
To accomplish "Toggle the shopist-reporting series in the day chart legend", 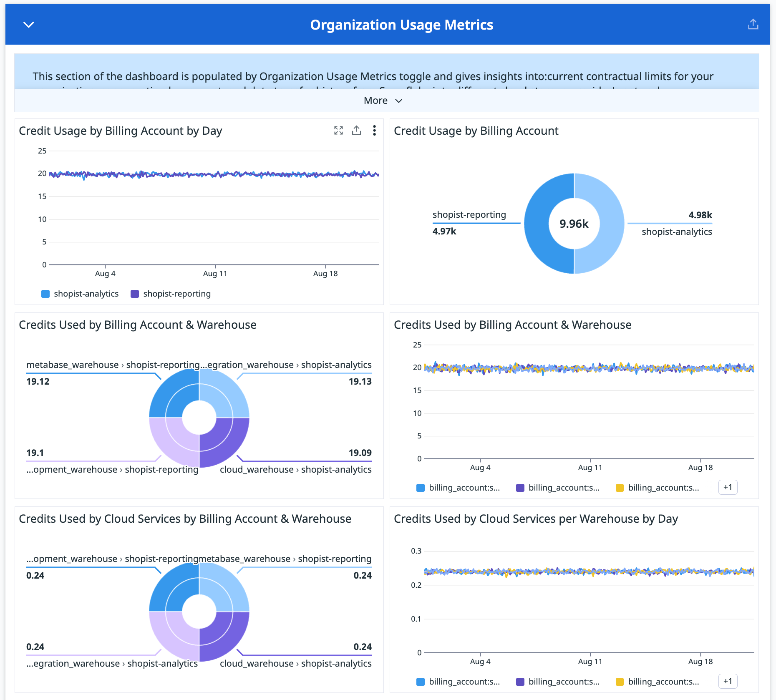I will [170, 293].
